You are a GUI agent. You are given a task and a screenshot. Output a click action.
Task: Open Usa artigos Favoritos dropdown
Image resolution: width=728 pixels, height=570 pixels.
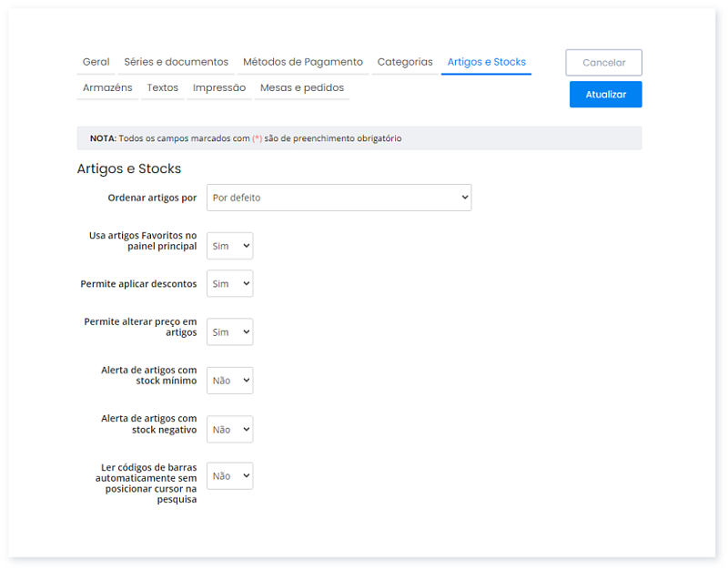coord(230,246)
